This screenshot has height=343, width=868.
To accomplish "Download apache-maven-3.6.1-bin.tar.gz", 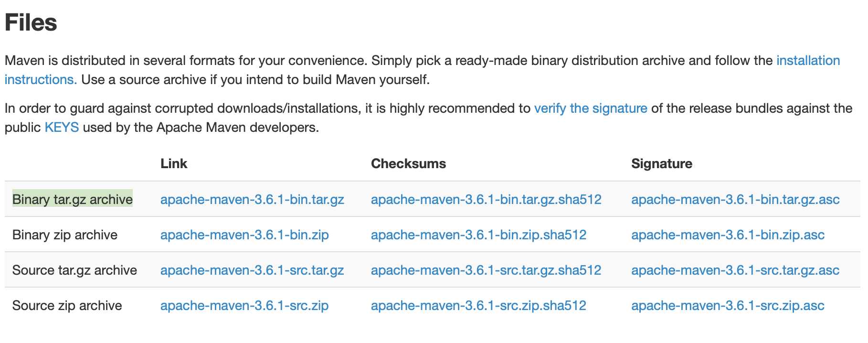I will click(x=252, y=199).
